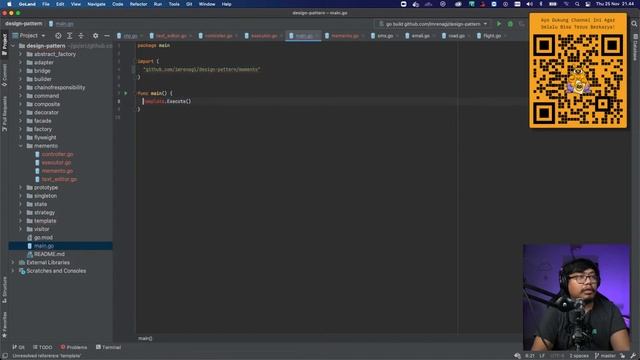
Task: Open the Project side tab
Action: point(4,44)
